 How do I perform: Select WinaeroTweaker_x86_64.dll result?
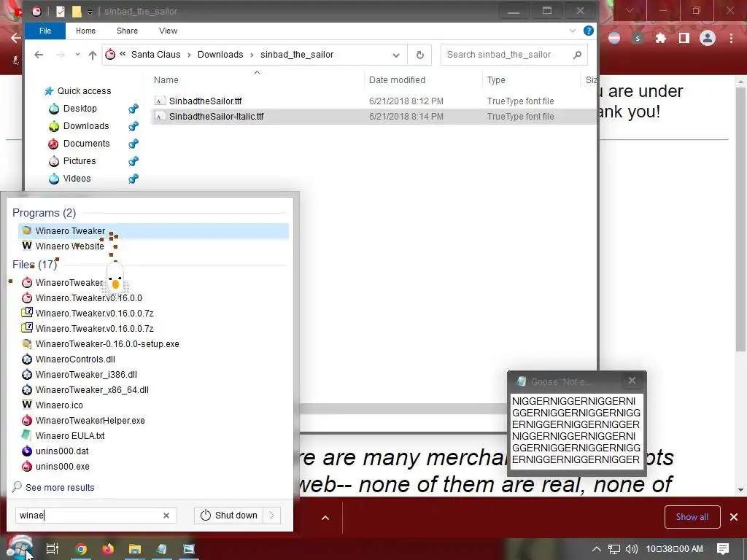[85, 389]
